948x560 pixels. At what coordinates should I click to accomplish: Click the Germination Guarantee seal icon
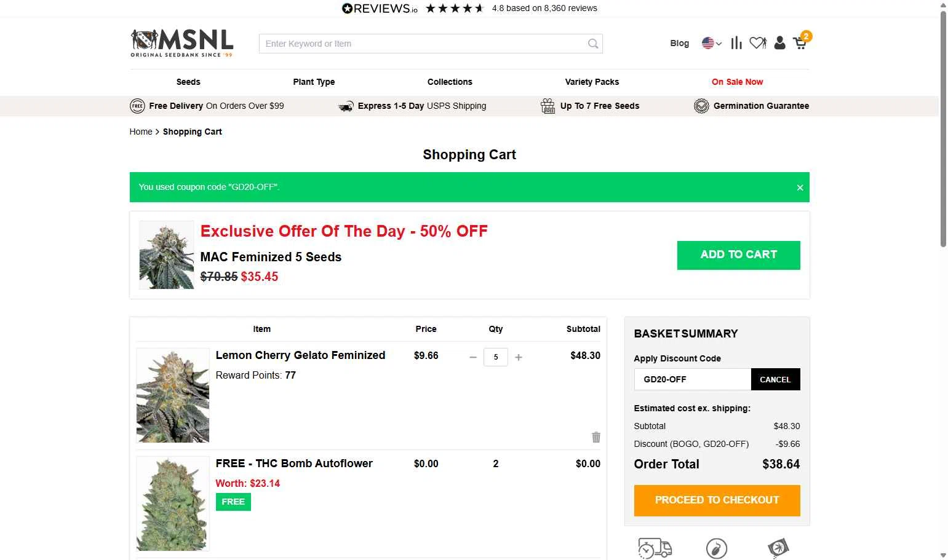(x=701, y=106)
